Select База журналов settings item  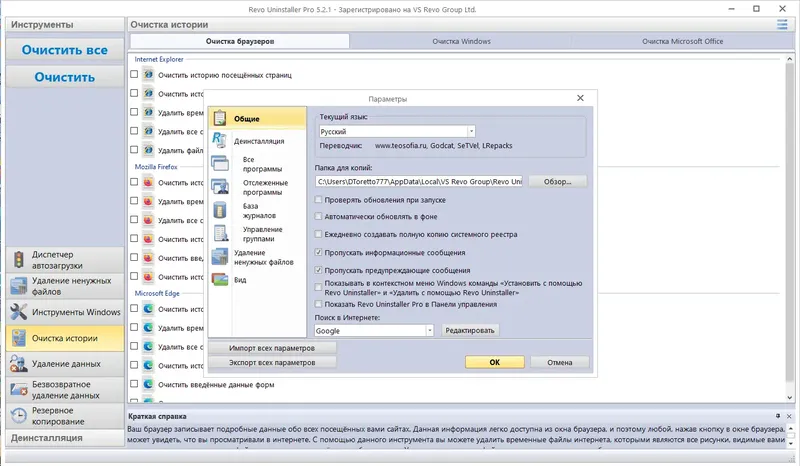point(259,211)
